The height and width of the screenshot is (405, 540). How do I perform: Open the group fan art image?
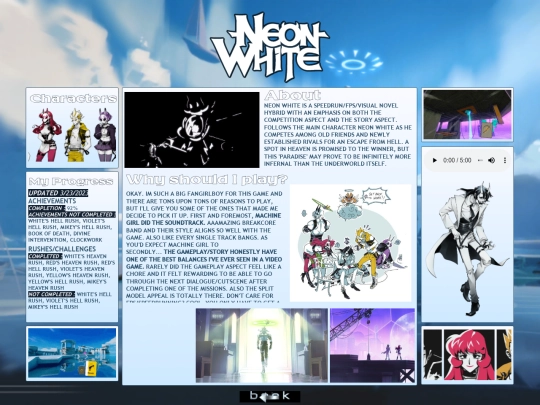pyautogui.click(x=351, y=243)
